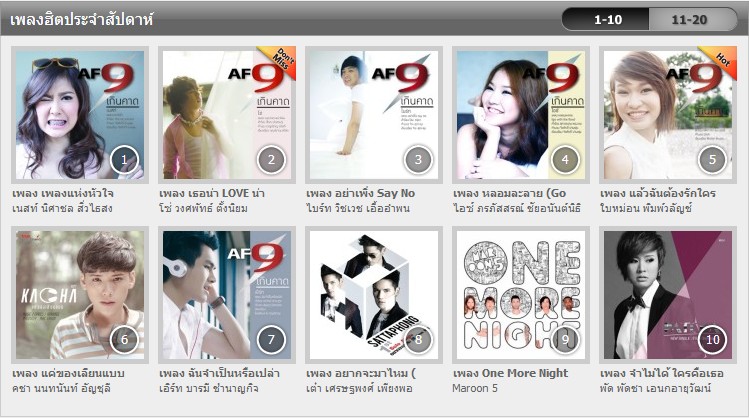Open the One More Night album cover
This screenshot has width=749, height=418.
[521, 295]
